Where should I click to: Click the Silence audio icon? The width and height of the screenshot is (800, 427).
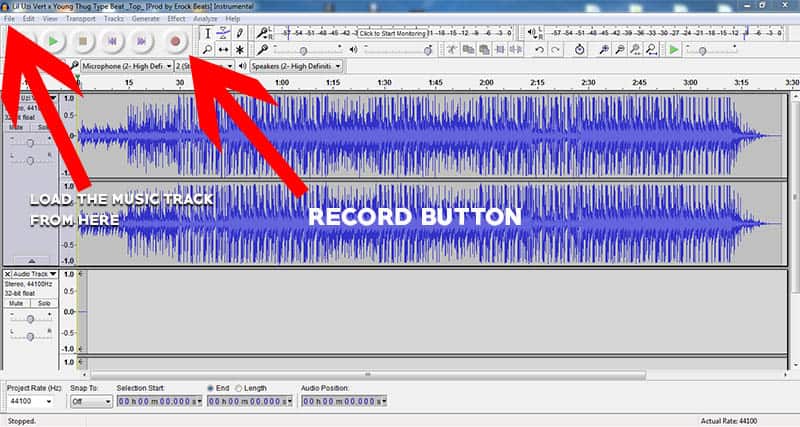coord(516,49)
